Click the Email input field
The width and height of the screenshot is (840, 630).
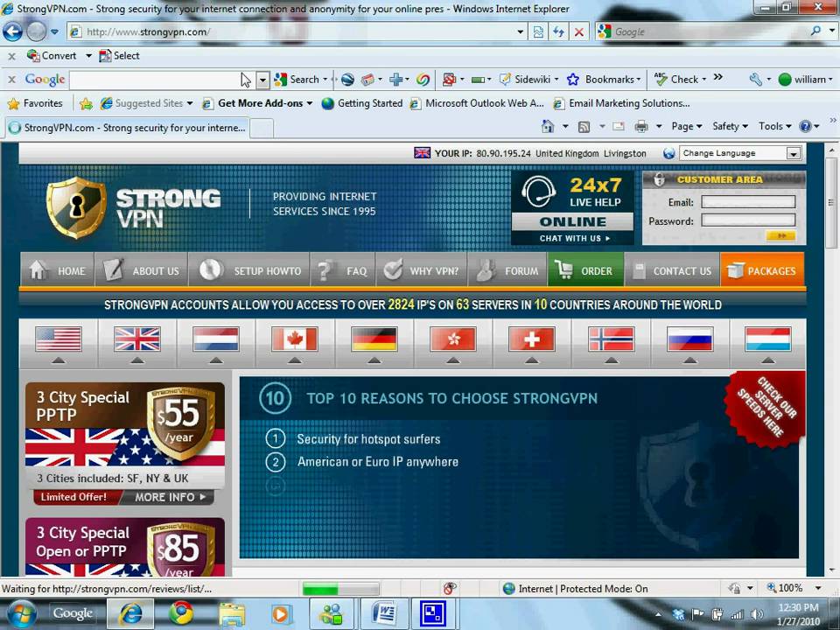point(748,202)
